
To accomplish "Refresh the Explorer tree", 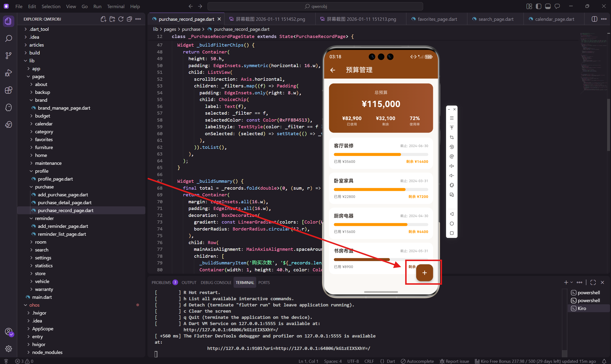I will point(121,19).
